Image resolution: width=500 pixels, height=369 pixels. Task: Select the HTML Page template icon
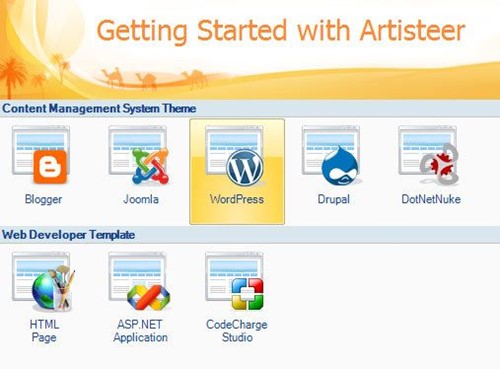click(43, 282)
